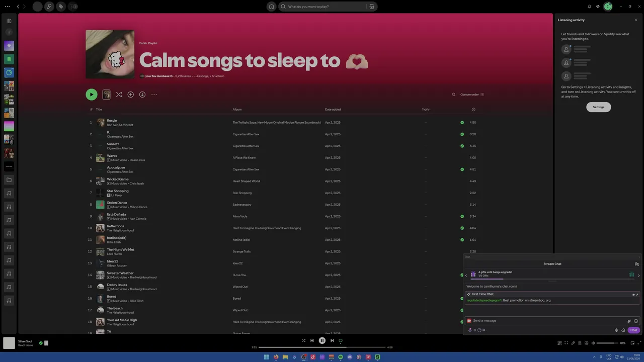Open the Heart Shaped World album link
Viewport: 644px width, 362px height.
point(246,181)
